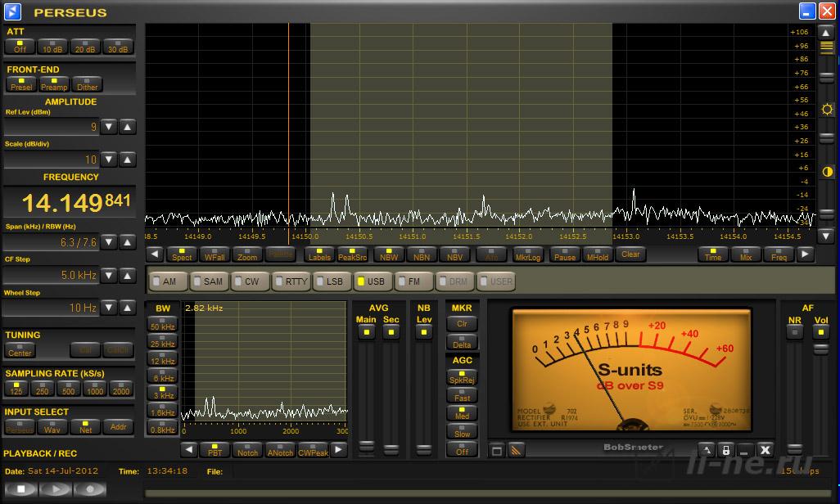Screen dimensions: 840x504
Task: Click the play playback button
Action: tap(55, 489)
